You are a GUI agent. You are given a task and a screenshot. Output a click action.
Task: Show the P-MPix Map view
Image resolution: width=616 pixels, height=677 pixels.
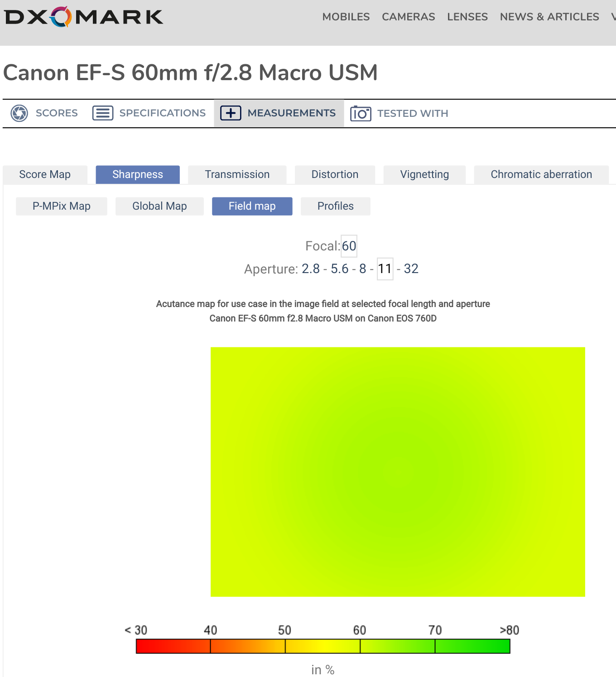(62, 206)
